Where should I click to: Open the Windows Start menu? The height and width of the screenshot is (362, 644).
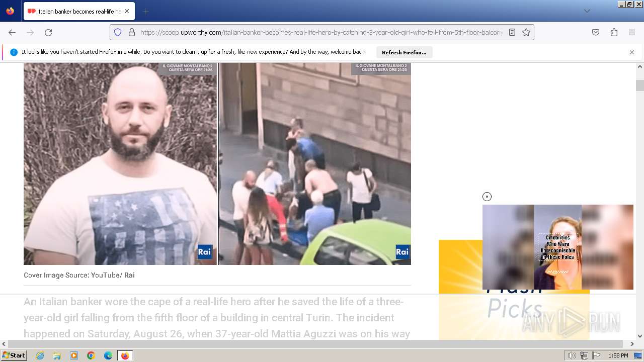point(14,355)
